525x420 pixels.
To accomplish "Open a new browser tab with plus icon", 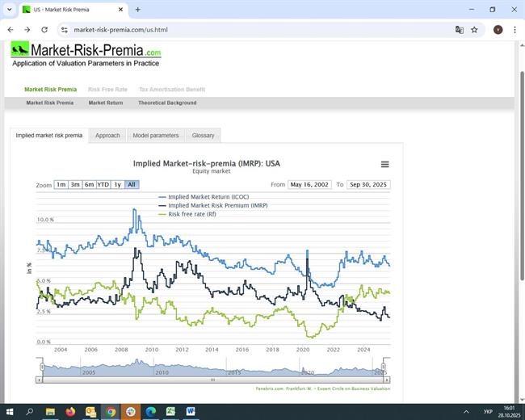I will coord(138,10).
